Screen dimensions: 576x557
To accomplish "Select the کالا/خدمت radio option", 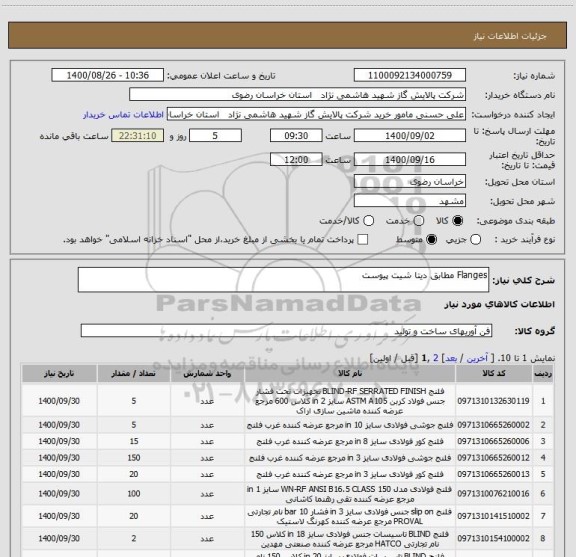I will (368, 221).
